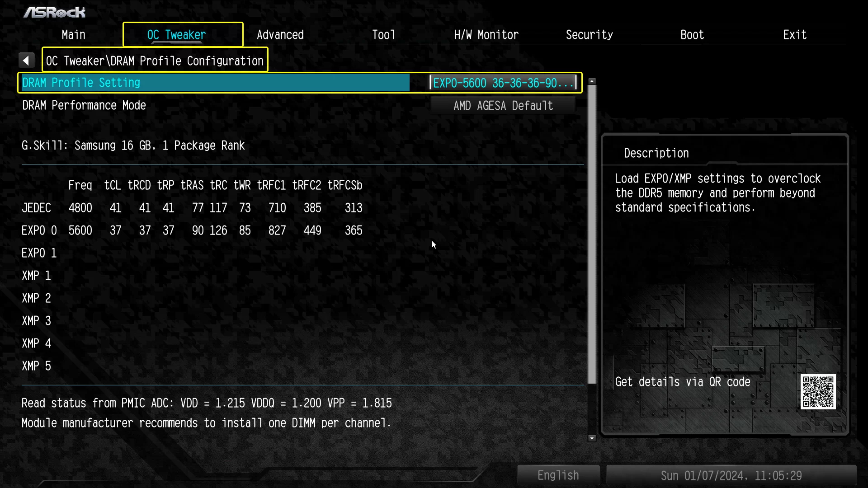Click the Tool menu item

click(x=383, y=34)
